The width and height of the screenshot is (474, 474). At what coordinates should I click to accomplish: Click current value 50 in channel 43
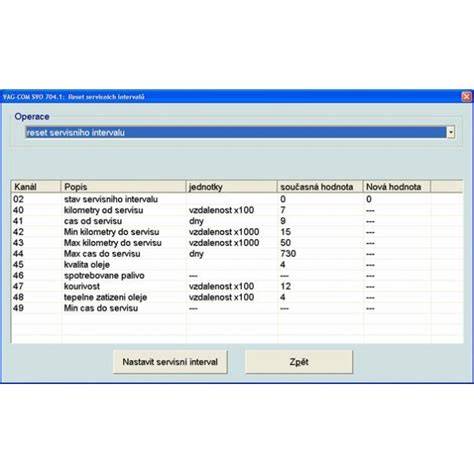coord(286,243)
